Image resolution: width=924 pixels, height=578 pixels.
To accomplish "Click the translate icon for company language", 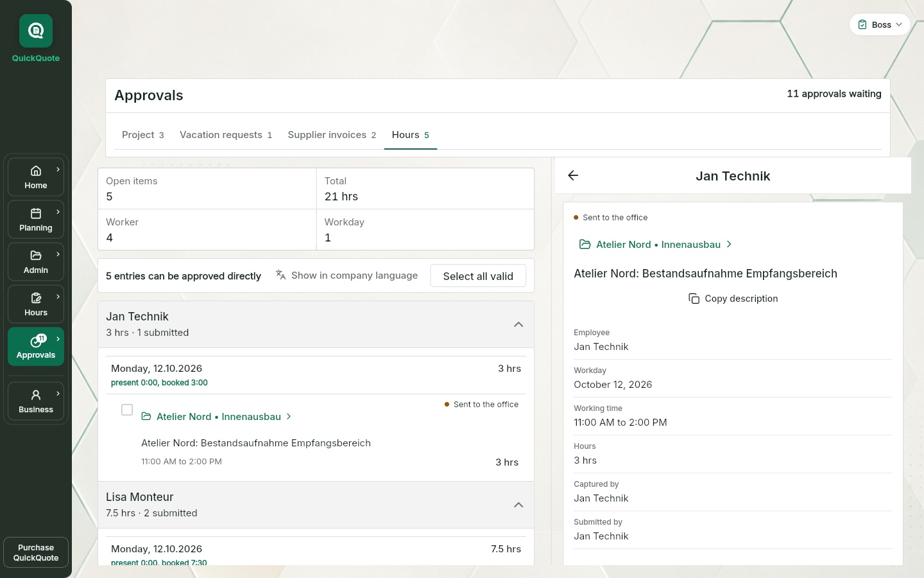I will click(x=280, y=275).
